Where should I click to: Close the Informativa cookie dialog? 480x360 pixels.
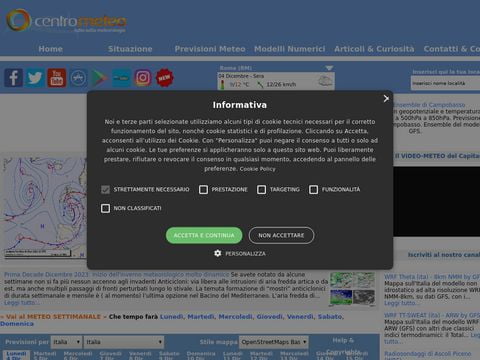pyautogui.click(x=386, y=99)
